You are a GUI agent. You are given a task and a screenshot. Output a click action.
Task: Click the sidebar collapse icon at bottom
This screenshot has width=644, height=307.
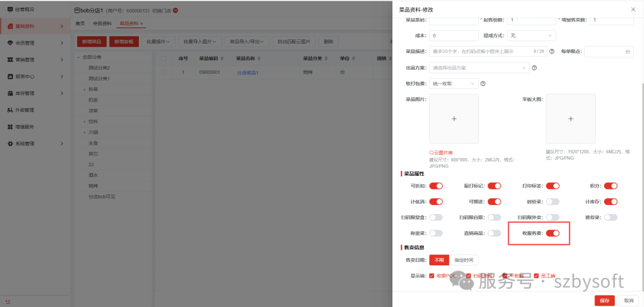8,302
